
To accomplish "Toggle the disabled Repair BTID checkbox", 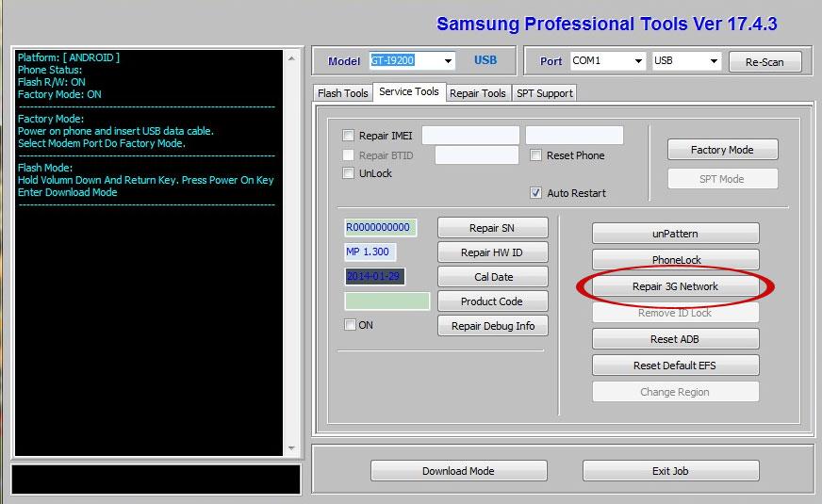I will click(348, 155).
